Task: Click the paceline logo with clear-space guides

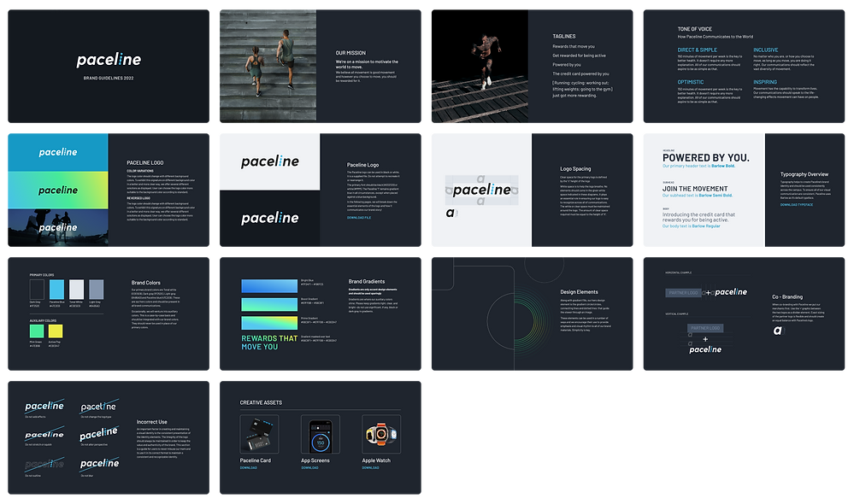Action: [482, 190]
